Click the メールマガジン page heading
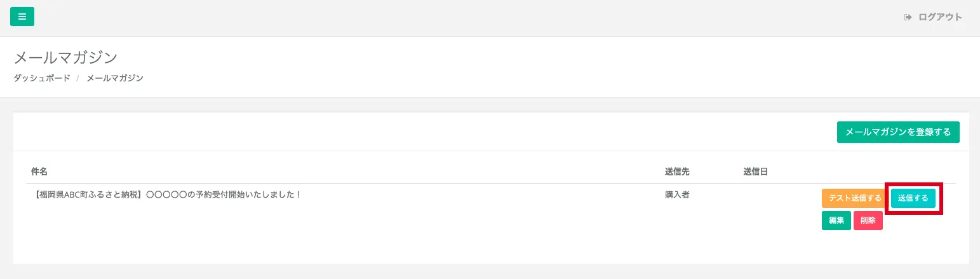 pos(65,57)
